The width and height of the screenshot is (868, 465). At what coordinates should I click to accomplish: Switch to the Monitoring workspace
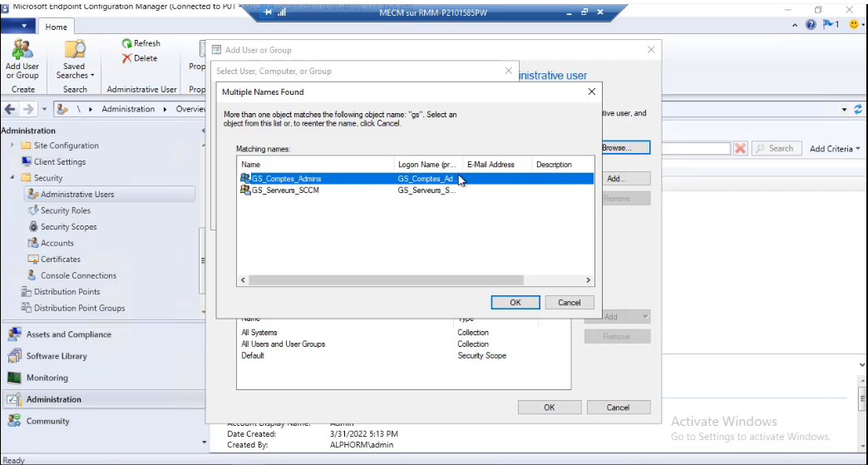47,378
